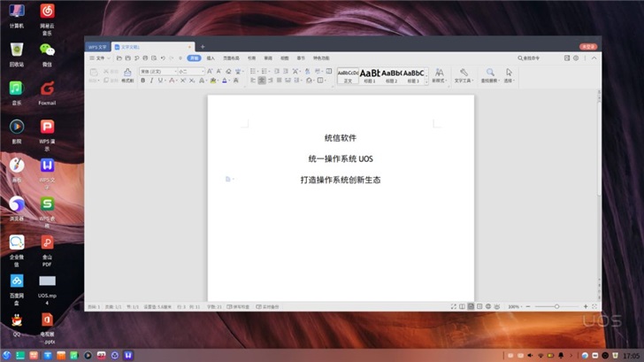Click the 选择 (Select) cursor icon
This screenshot has height=362, width=644.
[x=509, y=73]
